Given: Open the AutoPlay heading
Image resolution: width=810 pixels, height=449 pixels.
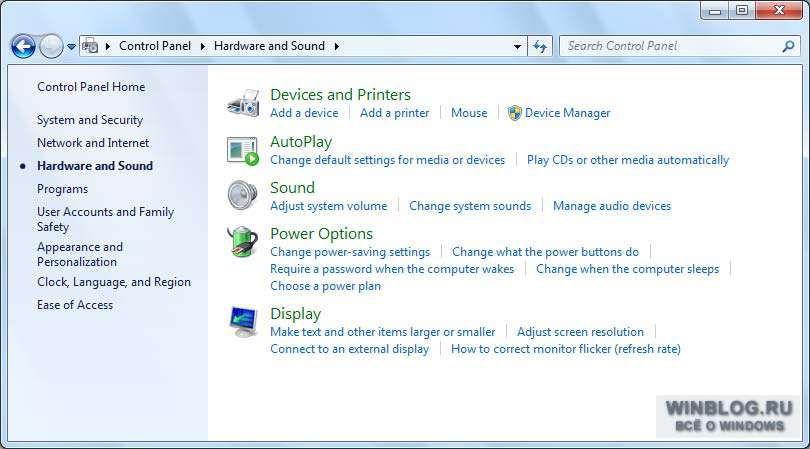Looking at the screenshot, I should pos(301,142).
